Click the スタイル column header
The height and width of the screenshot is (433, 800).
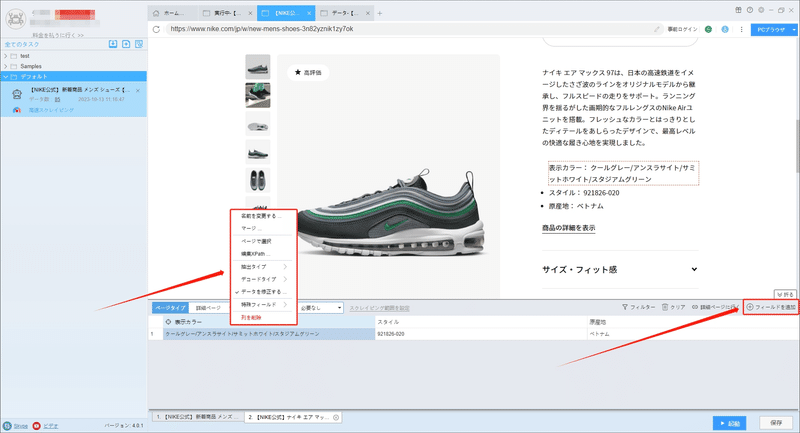click(x=481, y=322)
